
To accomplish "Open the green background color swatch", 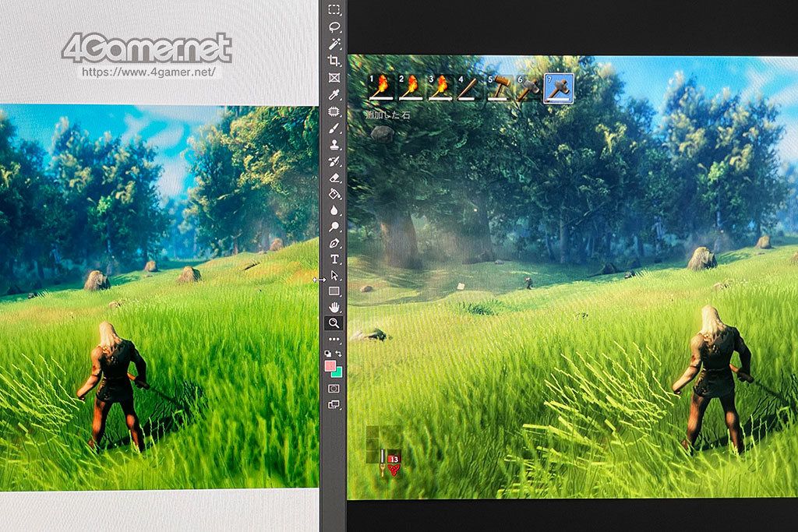I will 338,373.
